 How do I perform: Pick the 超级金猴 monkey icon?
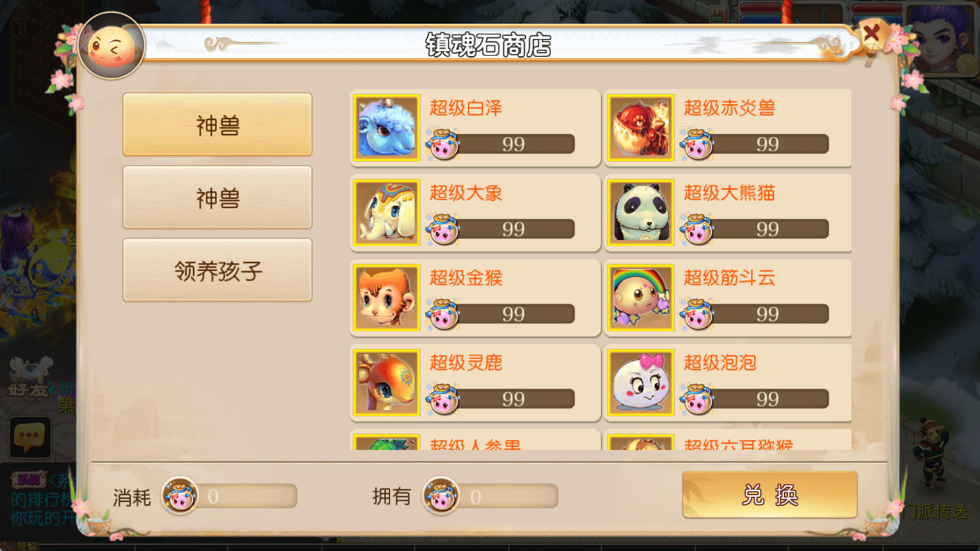[x=386, y=298]
